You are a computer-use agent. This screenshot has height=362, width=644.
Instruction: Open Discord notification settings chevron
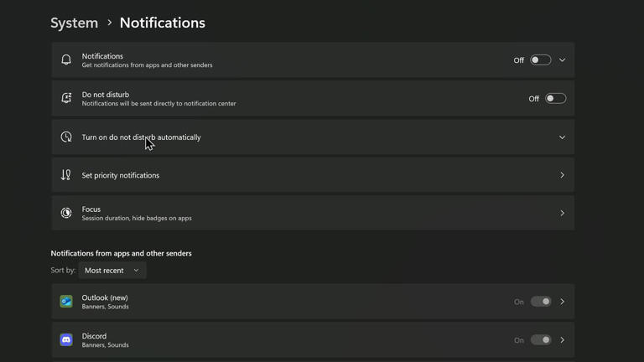563,340
